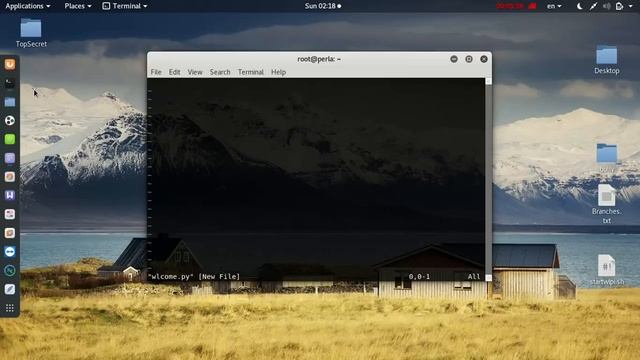Launch the lavender dock icon below green
Image resolution: width=640 pixels, height=360 pixels.
10,158
